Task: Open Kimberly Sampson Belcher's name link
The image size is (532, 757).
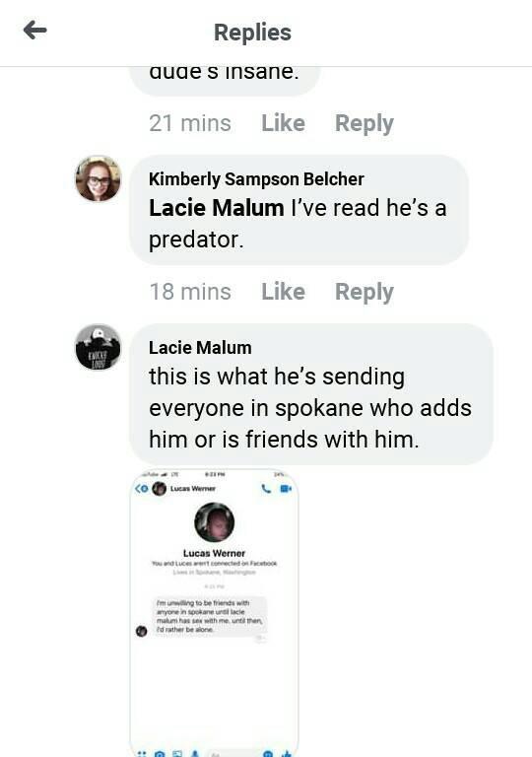Action: 256,178
